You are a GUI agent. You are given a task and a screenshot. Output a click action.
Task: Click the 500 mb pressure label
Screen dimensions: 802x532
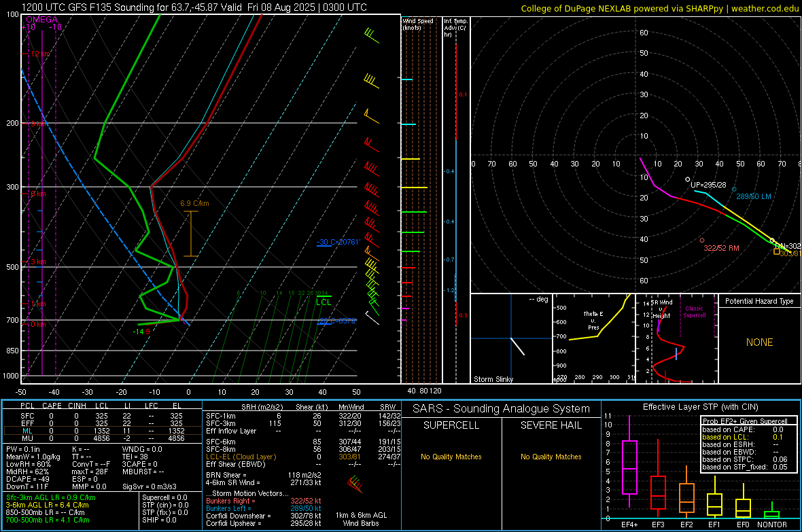coord(12,267)
